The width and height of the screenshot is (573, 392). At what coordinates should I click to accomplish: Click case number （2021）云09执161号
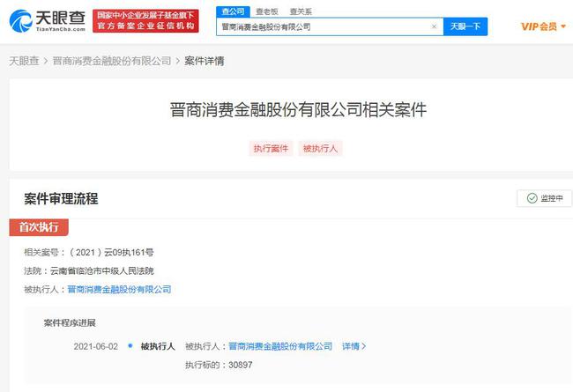(111, 253)
